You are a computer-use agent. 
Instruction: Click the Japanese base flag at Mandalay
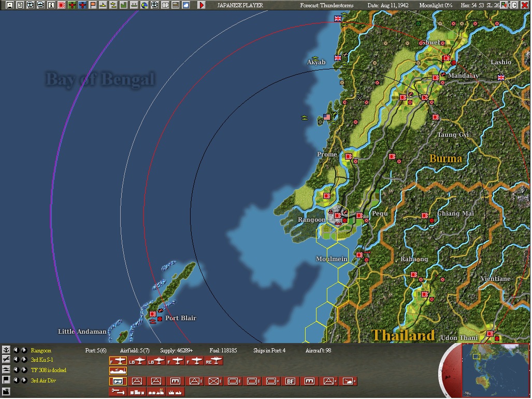[436, 78]
